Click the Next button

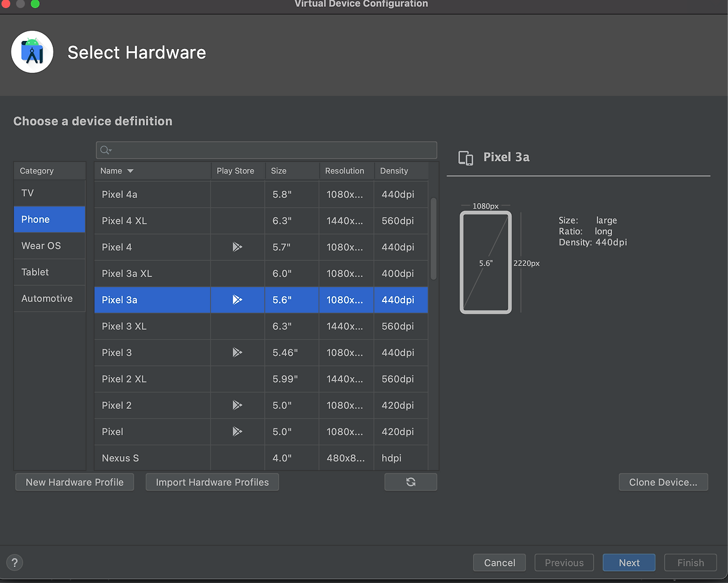coord(629,563)
